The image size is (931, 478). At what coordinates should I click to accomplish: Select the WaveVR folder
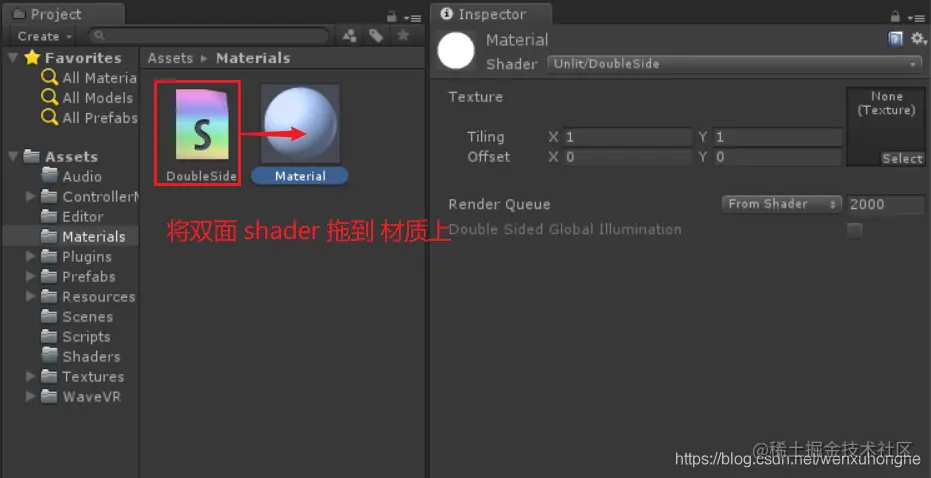81,397
